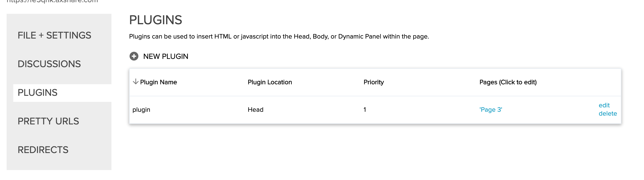This screenshot has width=644, height=180.
Task: Switch to the DISCUSSIONS section
Action: pyautogui.click(x=49, y=64)
